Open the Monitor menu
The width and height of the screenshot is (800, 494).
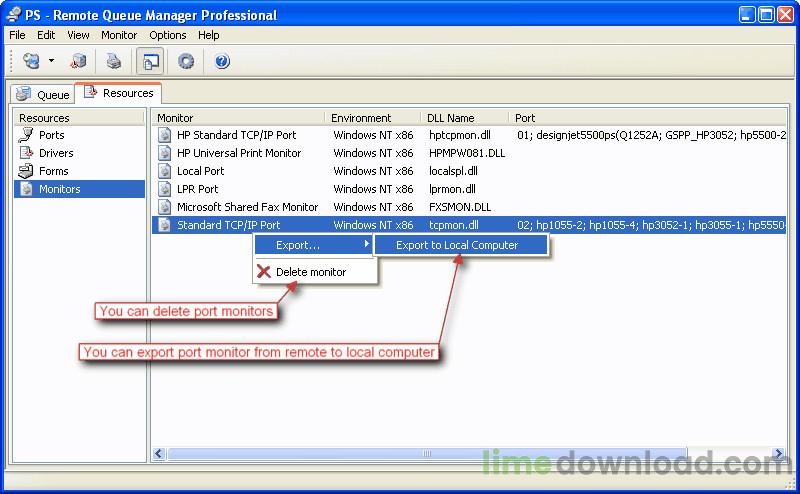(x=119, y=35)
